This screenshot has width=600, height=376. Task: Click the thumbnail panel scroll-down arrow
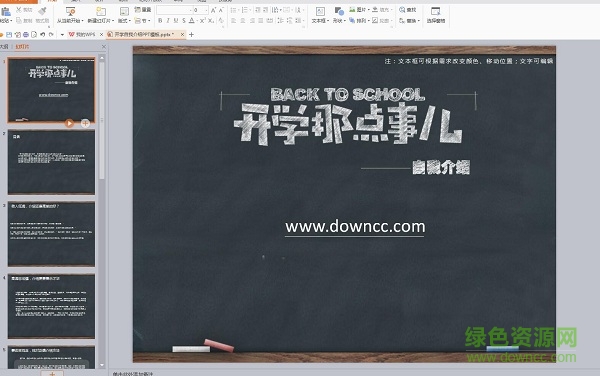pyautogui.click(x=102, y=365)
